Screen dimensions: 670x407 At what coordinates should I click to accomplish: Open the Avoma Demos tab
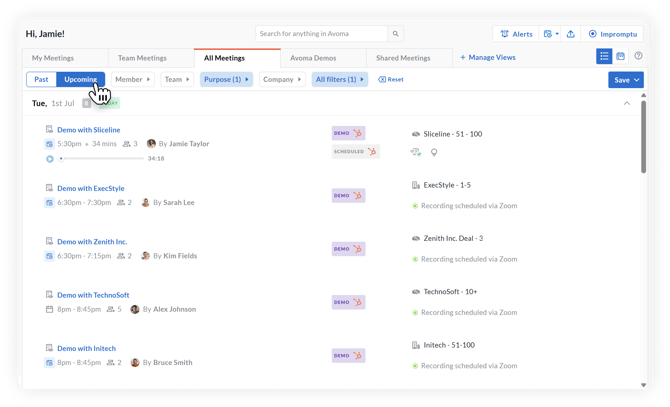coord(313,58)
